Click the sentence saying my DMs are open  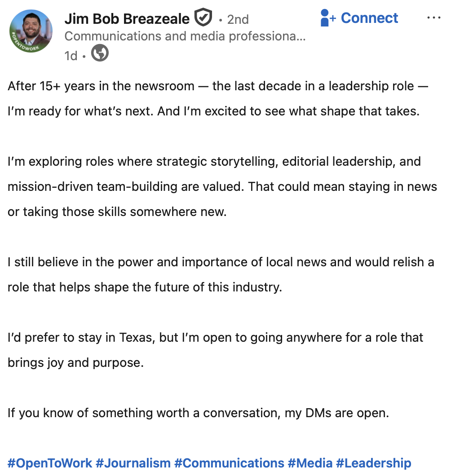198,413
